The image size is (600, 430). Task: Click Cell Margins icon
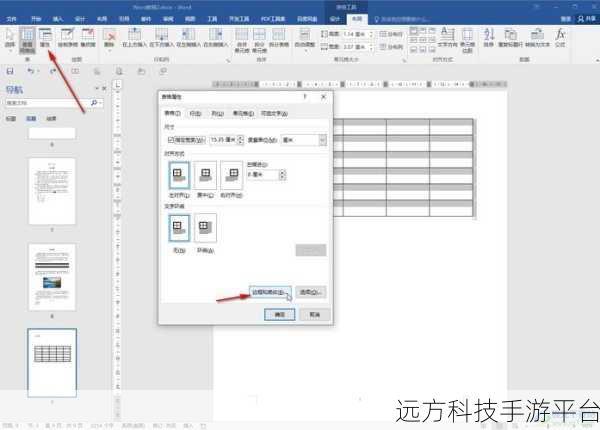(467, 40)
